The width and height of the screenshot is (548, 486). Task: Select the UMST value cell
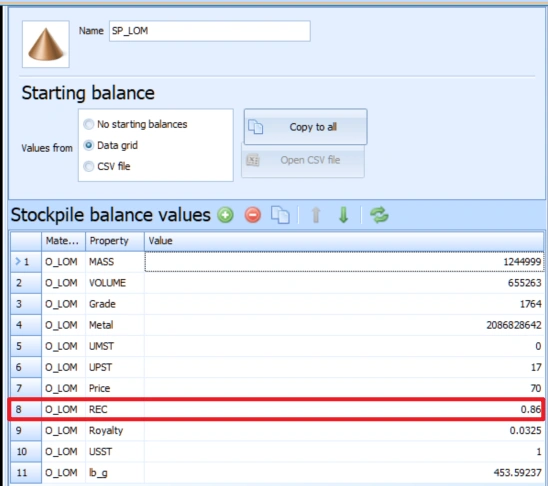pyautogui.click(x=344, y=346)
